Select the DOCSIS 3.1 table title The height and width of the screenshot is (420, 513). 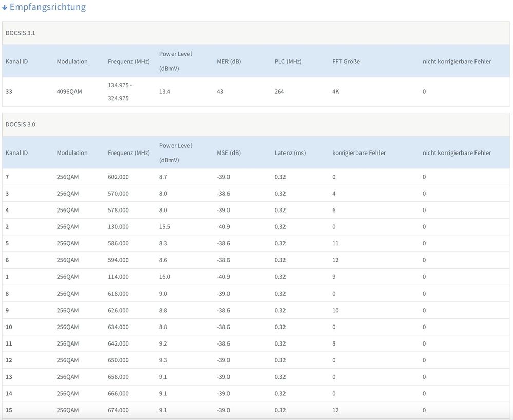(x=20, y=33)
